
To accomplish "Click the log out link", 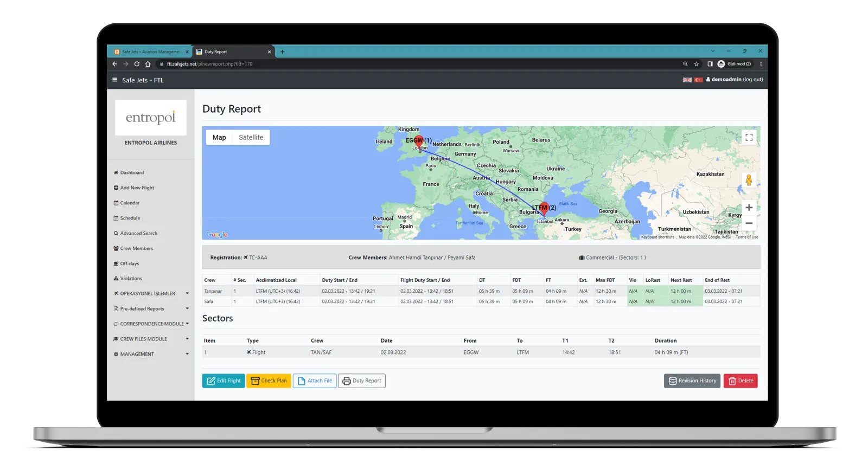I will pyautogui.click(x=753, y=80).
